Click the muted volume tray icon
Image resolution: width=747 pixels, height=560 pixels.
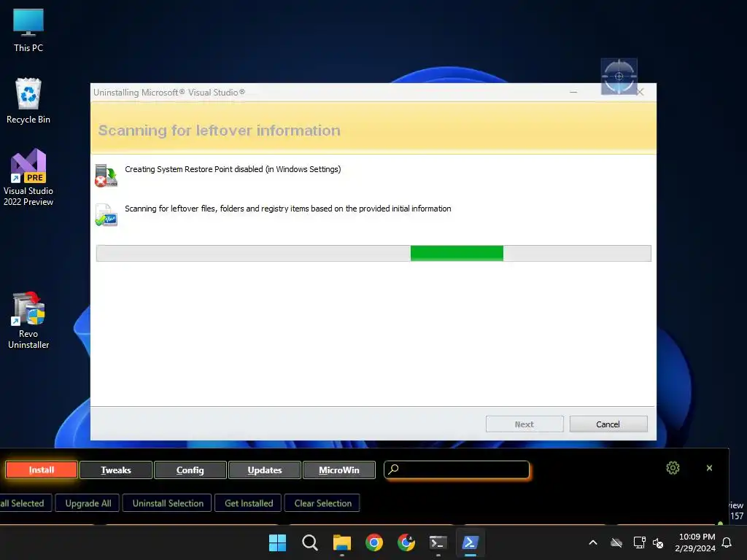coord(658,542)
